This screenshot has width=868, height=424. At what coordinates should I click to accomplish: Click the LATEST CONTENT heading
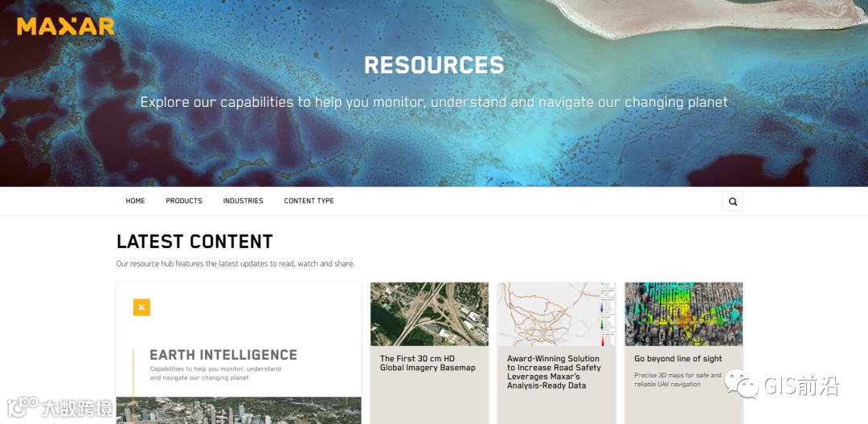tap(194, 242)
